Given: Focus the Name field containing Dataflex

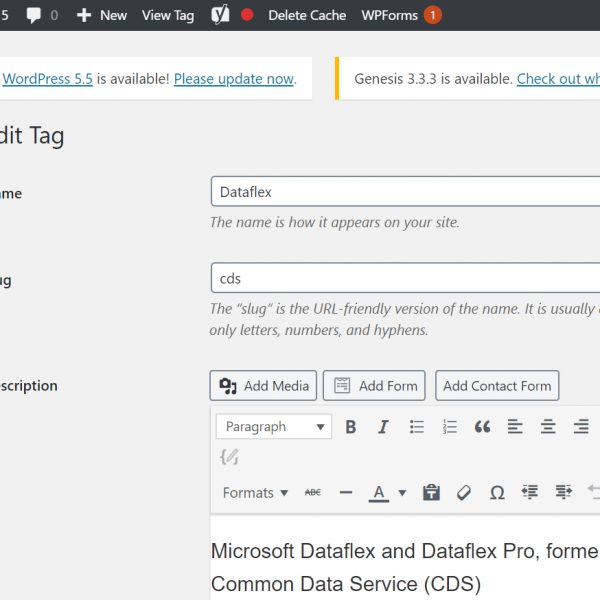Looking at the screenshot, I should [405, 191].
